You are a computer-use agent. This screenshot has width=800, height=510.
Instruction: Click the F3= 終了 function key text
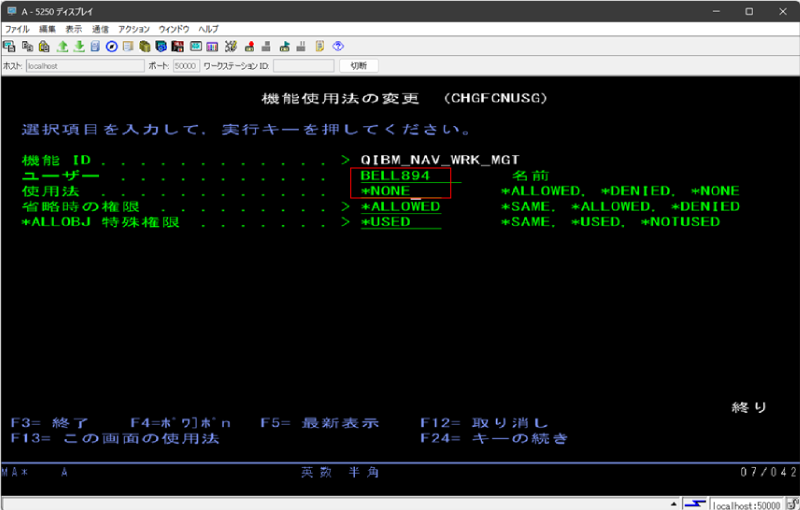[x=50, y=423]
